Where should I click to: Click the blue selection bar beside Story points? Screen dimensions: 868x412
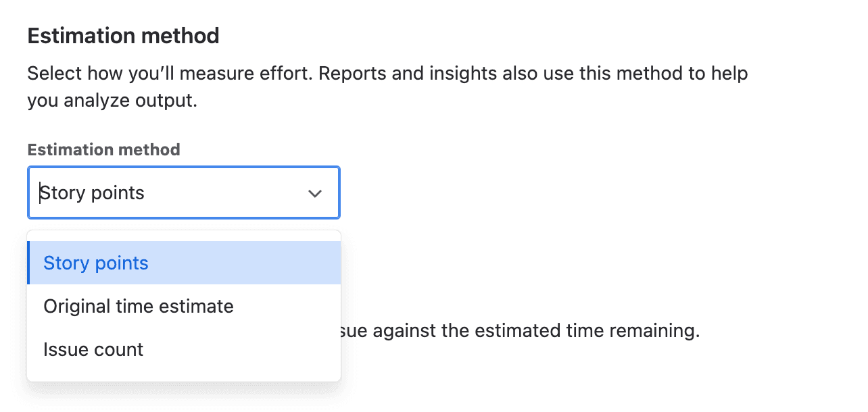(29, 263)
